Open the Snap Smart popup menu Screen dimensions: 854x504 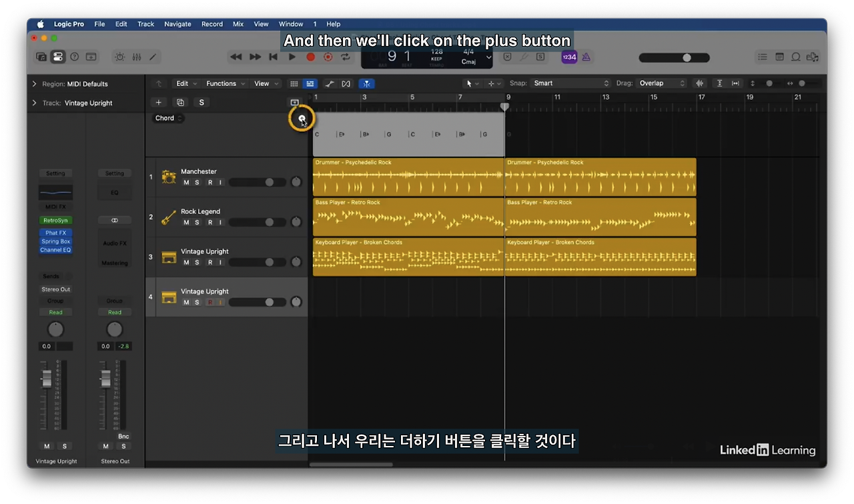tap(570, 83)
